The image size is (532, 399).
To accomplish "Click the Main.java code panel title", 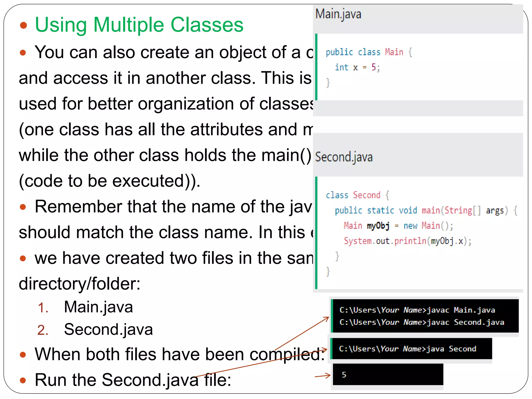I will tap(338, 14).
